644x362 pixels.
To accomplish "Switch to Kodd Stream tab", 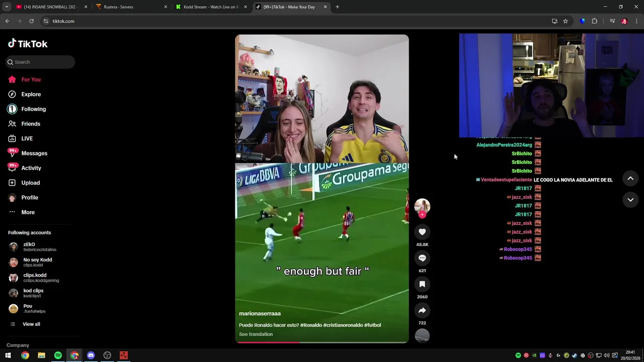I will (210, 7).
